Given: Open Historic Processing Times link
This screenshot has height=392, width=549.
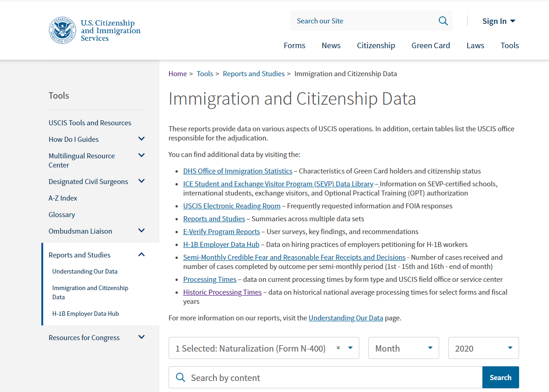Looking at the screenshot, I should point(222,292).
